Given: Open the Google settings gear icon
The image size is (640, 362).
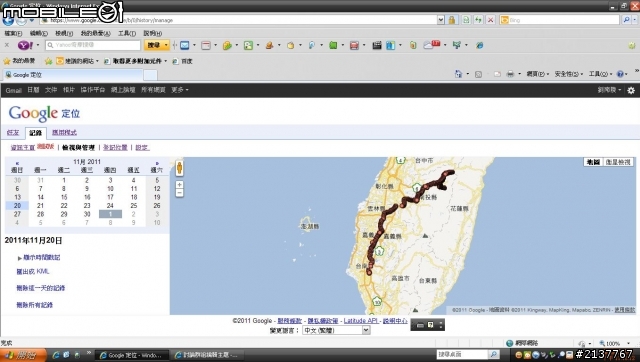Looking at the screenshot, I should [631, 90].
